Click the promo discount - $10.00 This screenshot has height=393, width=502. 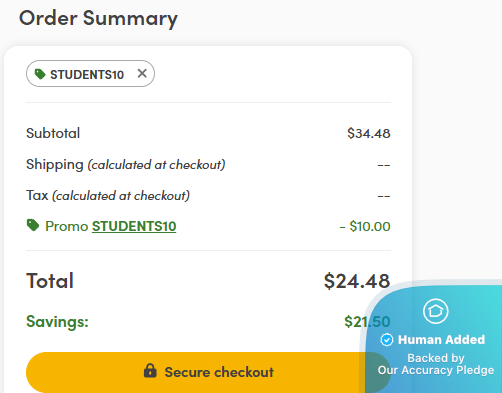tap(365, 226)
